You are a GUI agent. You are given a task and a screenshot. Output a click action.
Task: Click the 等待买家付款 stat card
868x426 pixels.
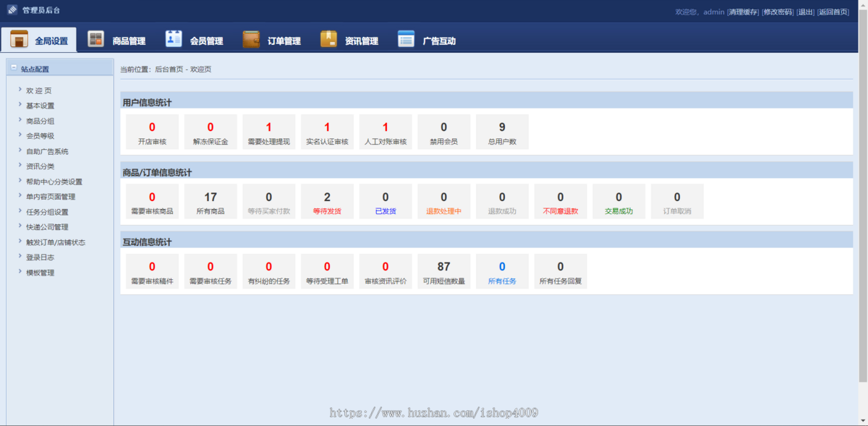(x=269, y=201)
